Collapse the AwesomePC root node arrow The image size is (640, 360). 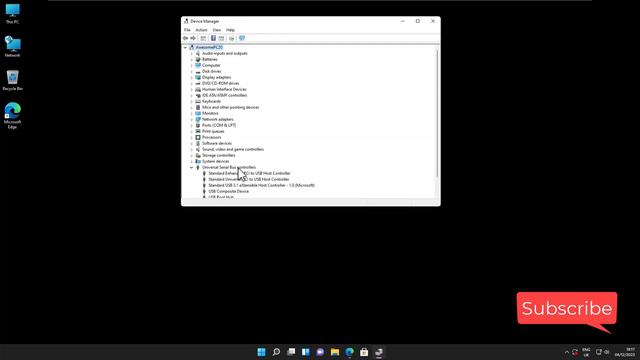(x=185, y=47)
